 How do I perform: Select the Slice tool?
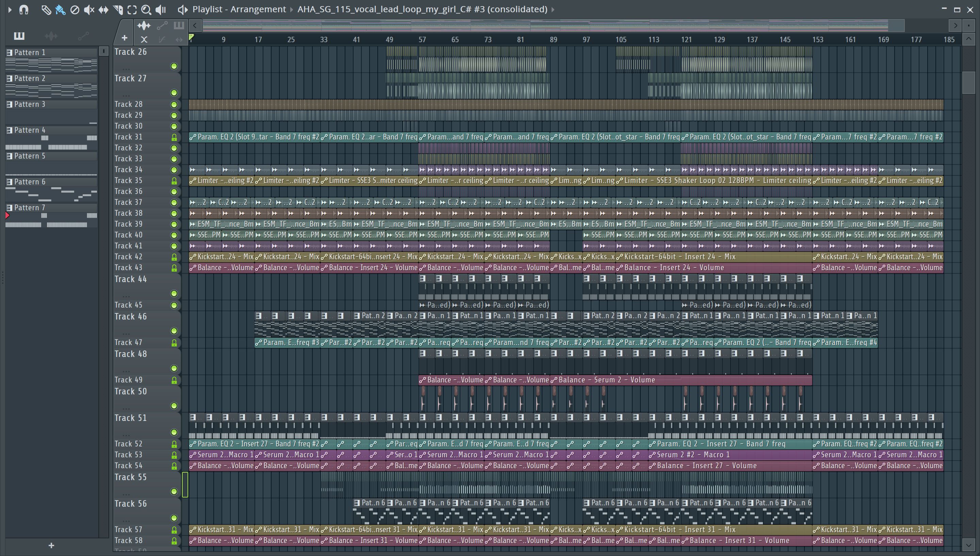pos(118,10)
